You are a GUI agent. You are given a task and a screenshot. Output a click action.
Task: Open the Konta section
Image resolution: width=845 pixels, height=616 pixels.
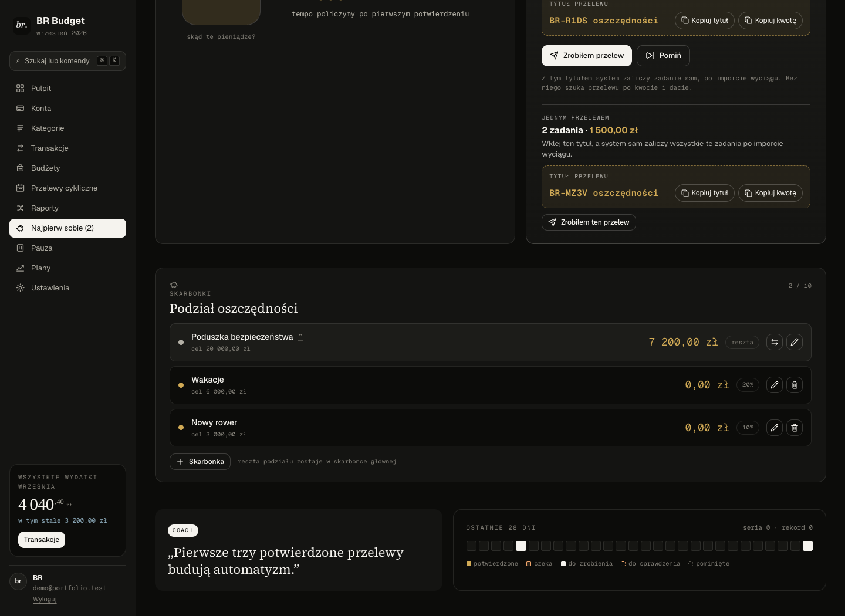(67, 109)
